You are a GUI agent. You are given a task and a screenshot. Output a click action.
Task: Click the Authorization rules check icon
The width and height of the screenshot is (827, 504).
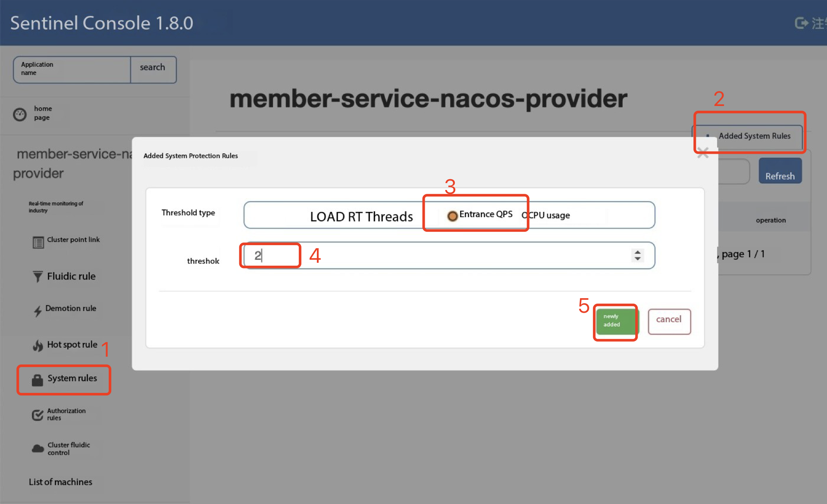(x=38, y=414)
